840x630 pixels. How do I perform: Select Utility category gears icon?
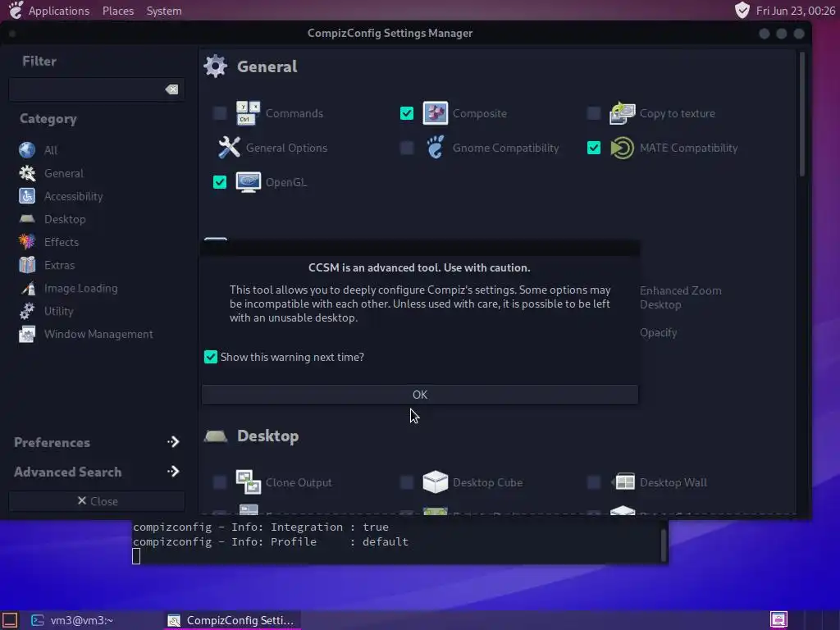tap(27, 311)
